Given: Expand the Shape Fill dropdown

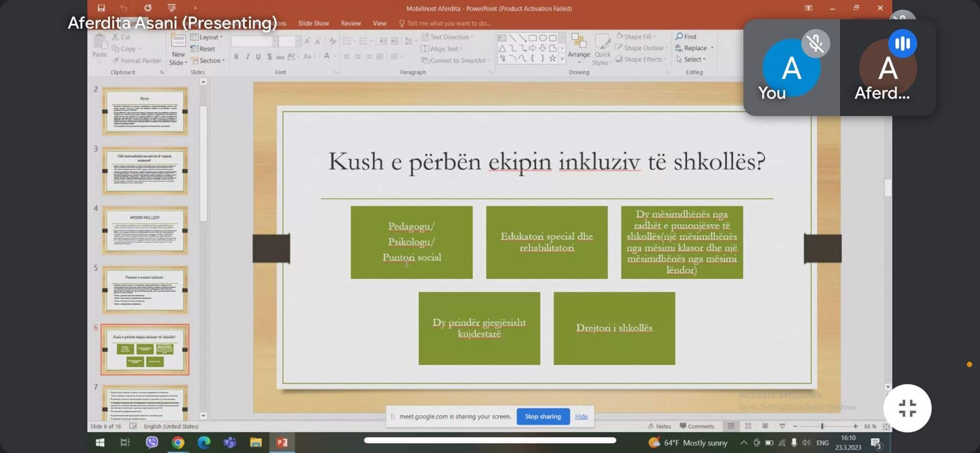Looking at the screenshot, I should tap(636, 36).
